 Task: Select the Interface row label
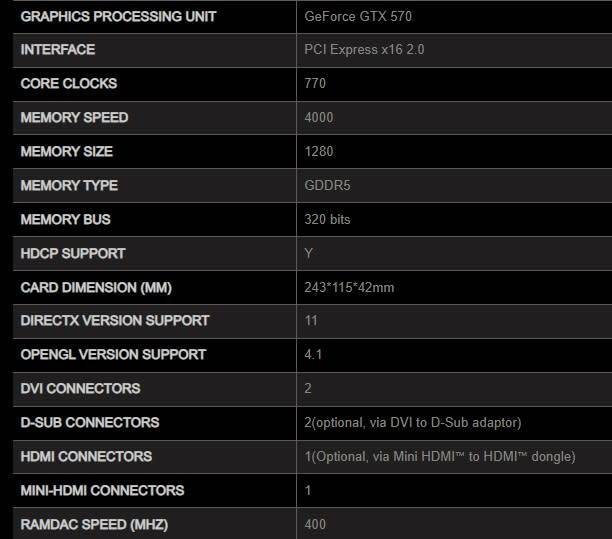click(x=58, y=50)
